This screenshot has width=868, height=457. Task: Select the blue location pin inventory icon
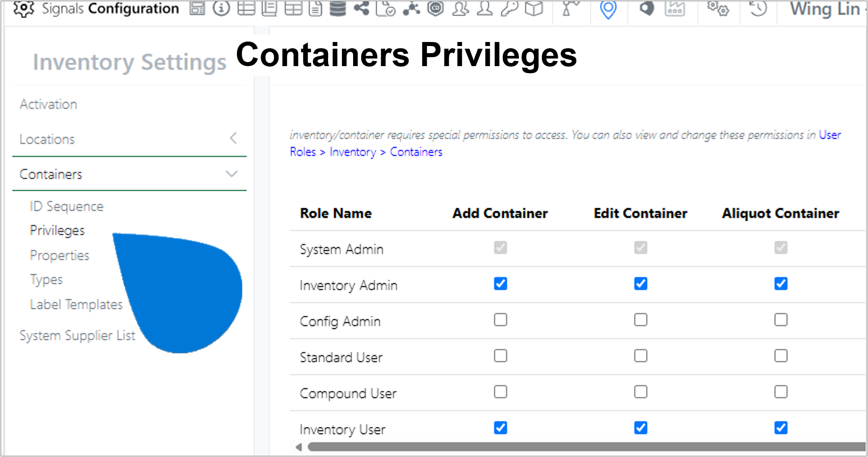(x=608, y=9)
